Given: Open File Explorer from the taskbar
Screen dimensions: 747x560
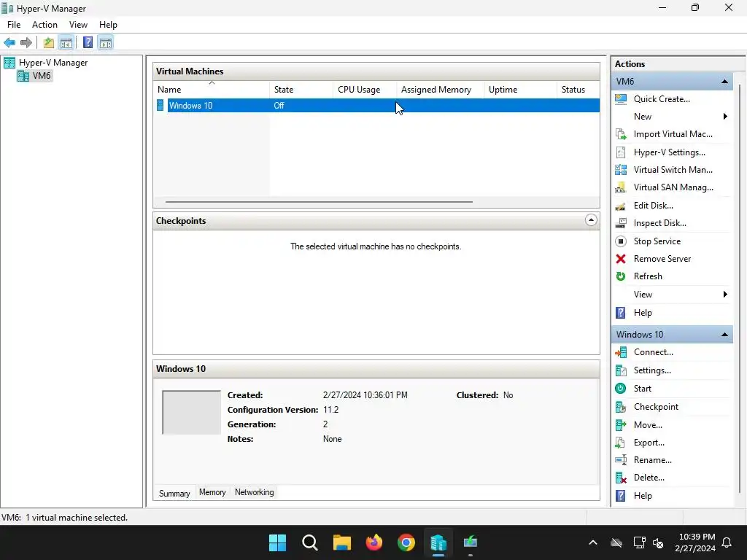Looking at the screenshot, I should click(342, 542).
